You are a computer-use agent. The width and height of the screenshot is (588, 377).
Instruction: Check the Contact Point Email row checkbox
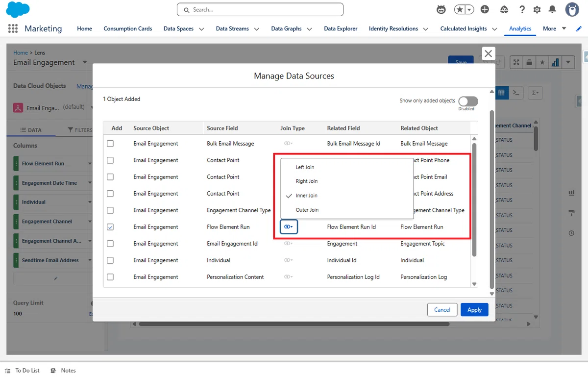(x=110, y=177)
